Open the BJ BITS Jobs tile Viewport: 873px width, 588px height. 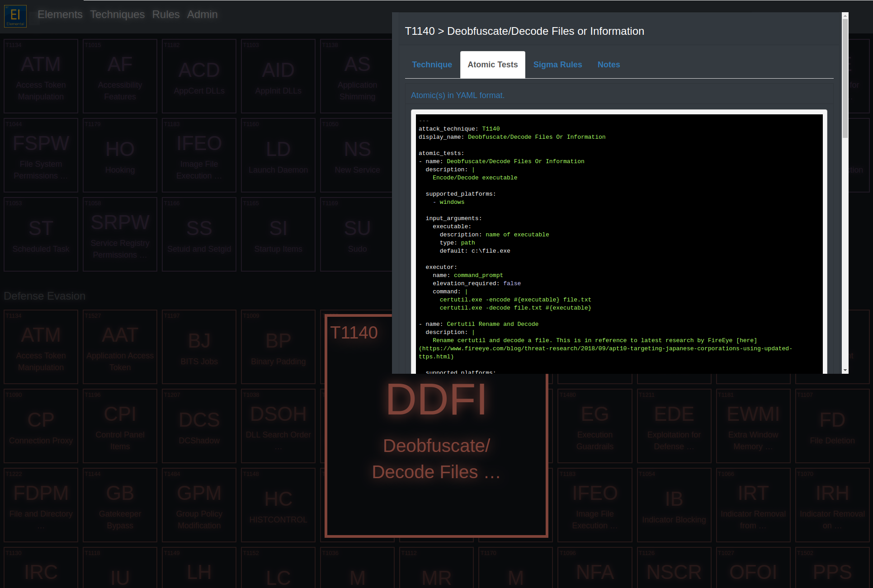(x=199, y=347)
